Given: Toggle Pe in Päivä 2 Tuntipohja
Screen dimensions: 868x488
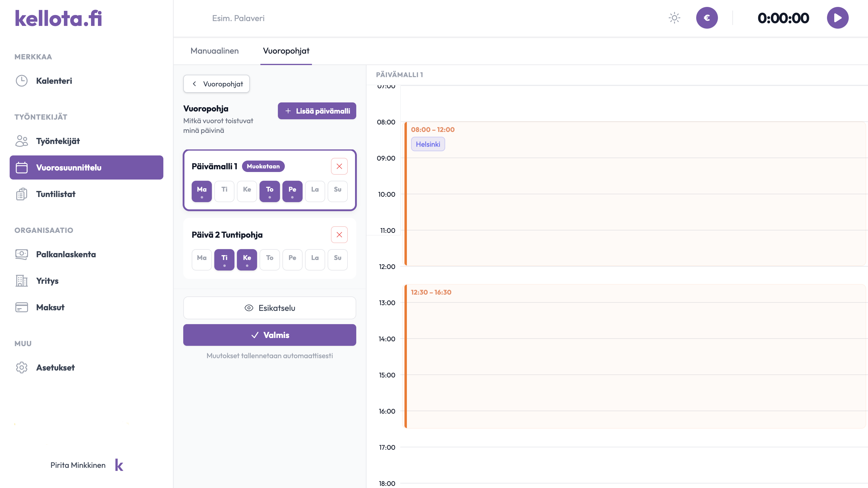Looking at the screenshot, I should [x=292, y=260].
